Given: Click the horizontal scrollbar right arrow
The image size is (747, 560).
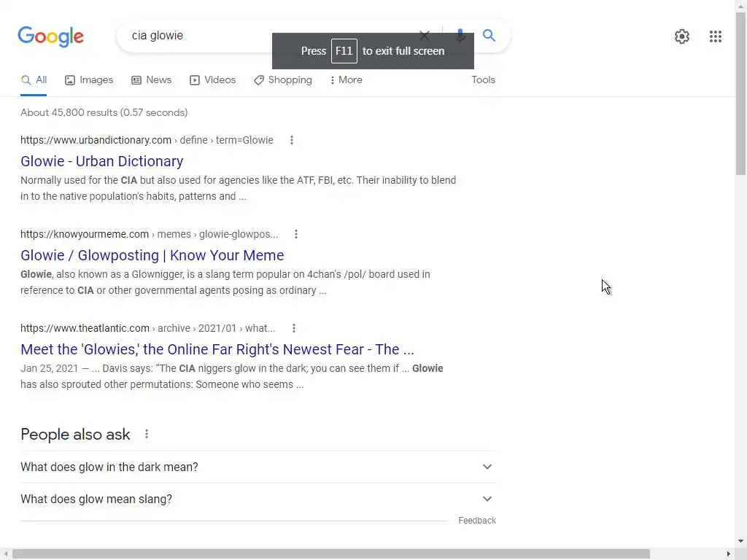Looking at the screenshot, I should click(729, 554).
